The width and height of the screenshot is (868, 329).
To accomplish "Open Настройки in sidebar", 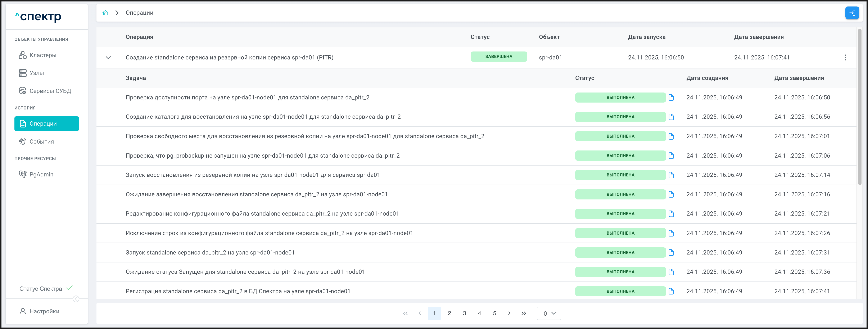I will pos(44,311).
